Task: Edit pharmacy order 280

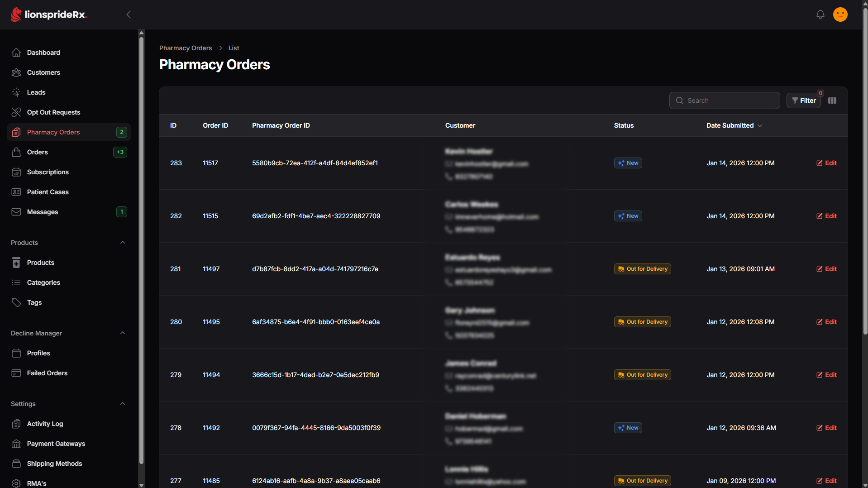Action: (x=826, y=322)
